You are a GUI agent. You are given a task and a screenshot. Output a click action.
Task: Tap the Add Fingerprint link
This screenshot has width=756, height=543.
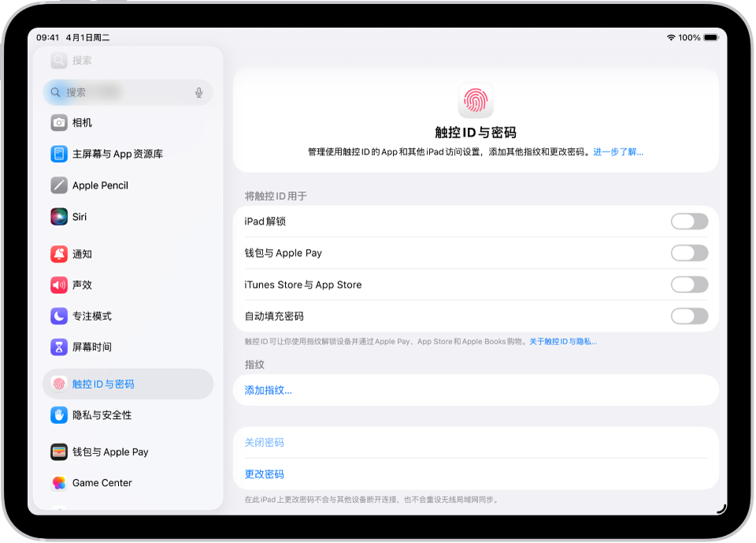(x=266, y=389)
